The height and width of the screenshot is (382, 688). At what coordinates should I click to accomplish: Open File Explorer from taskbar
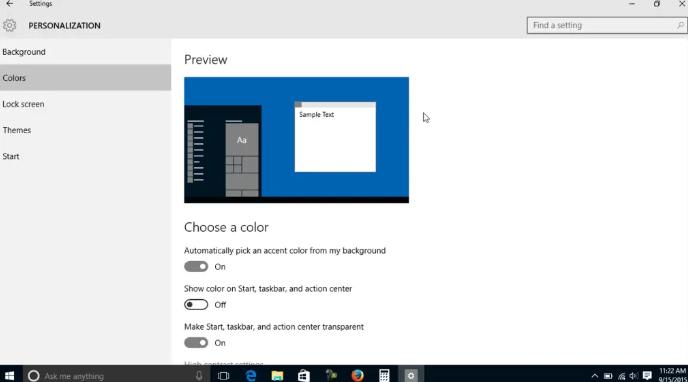[277, 376]
